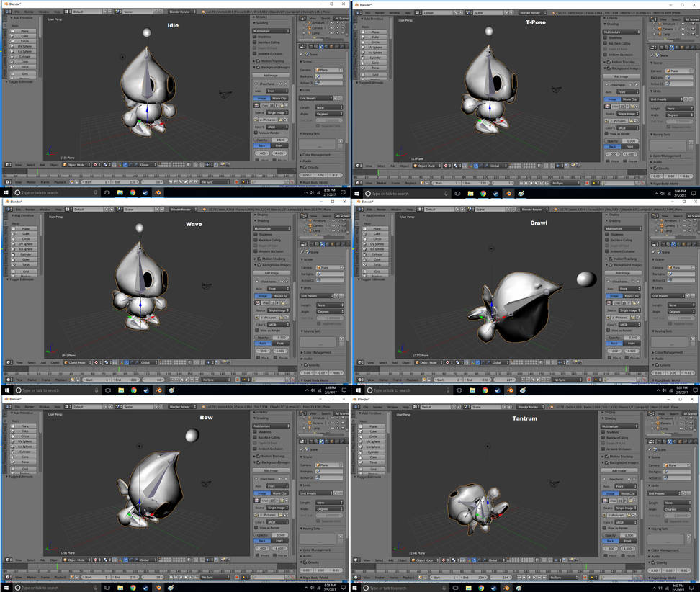Screen dimensions: 700x592
Task: Click Back button below Opacity in Crawl window
Action: 614,343
